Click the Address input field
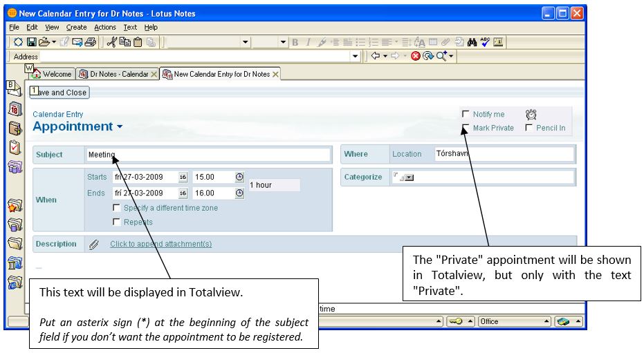 (x=195, y=57)
